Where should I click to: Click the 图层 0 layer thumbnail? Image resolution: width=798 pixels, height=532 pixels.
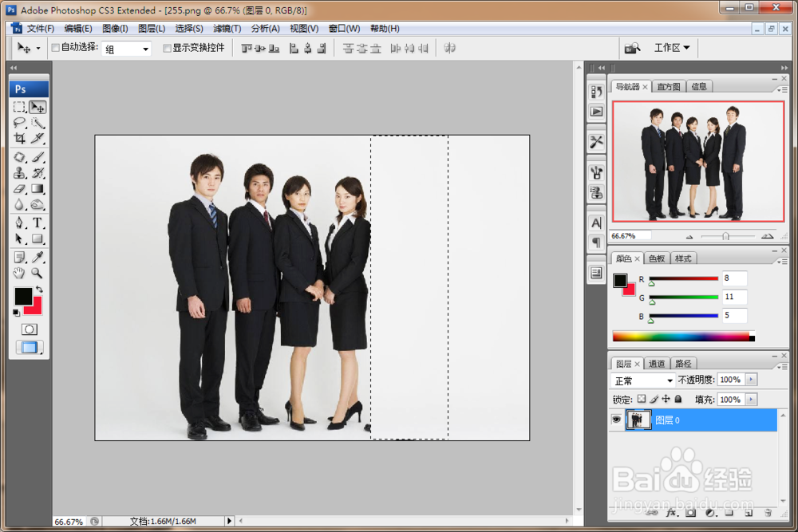(638, 420)
